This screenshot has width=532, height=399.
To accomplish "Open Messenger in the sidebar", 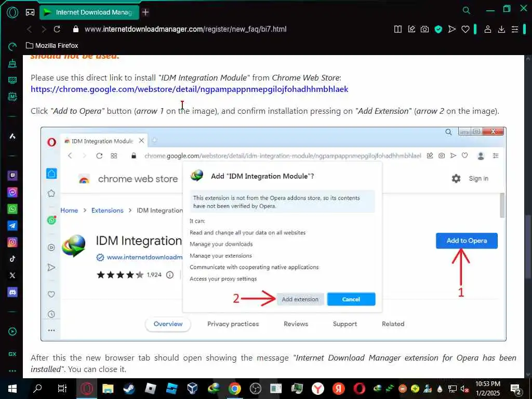I will (12, 192).
